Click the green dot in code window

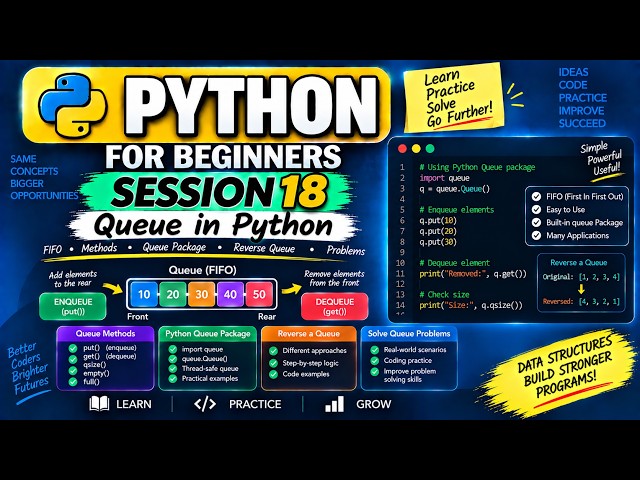(x=430, y=149)
